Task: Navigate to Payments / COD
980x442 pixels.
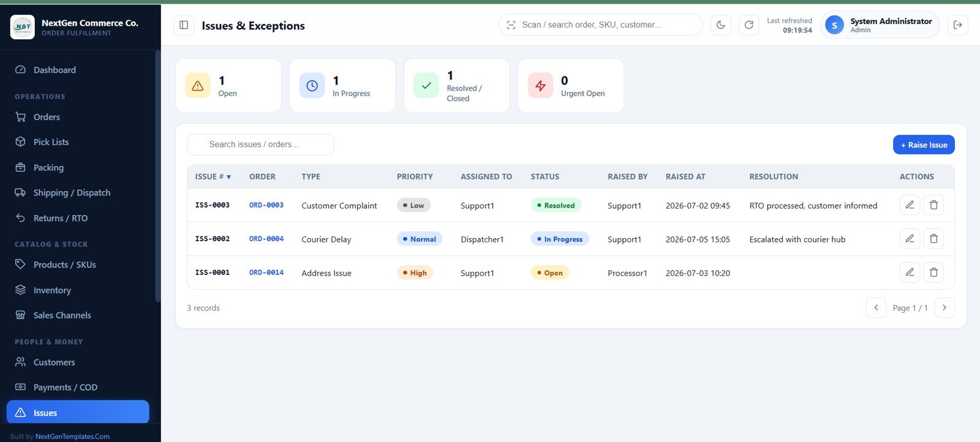Action: point(78,388)
